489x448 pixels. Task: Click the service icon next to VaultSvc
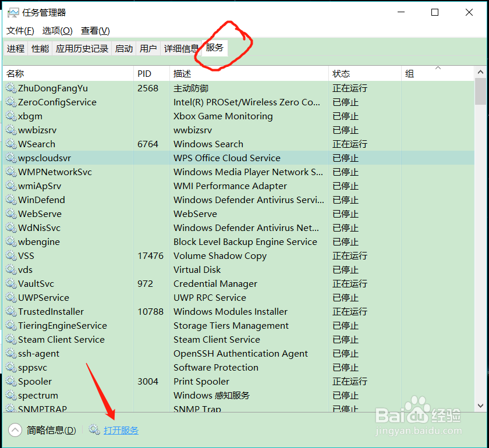click(11, 284)
